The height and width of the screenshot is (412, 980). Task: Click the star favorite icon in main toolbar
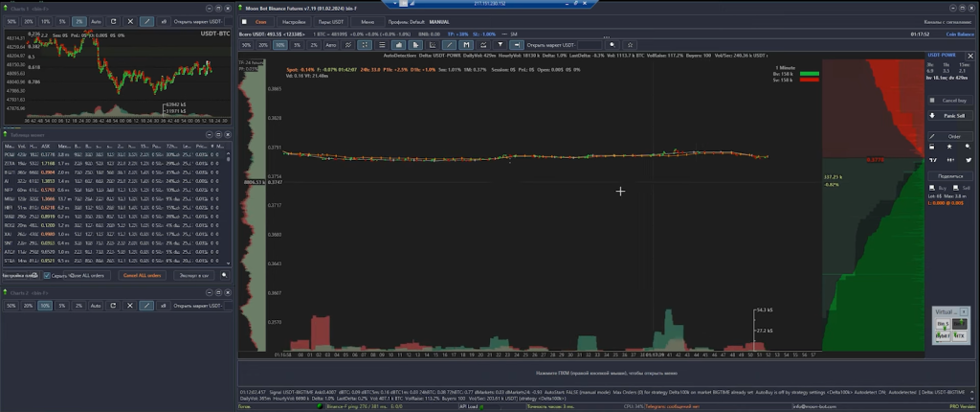pyautogui.click(x=629, y=45)
